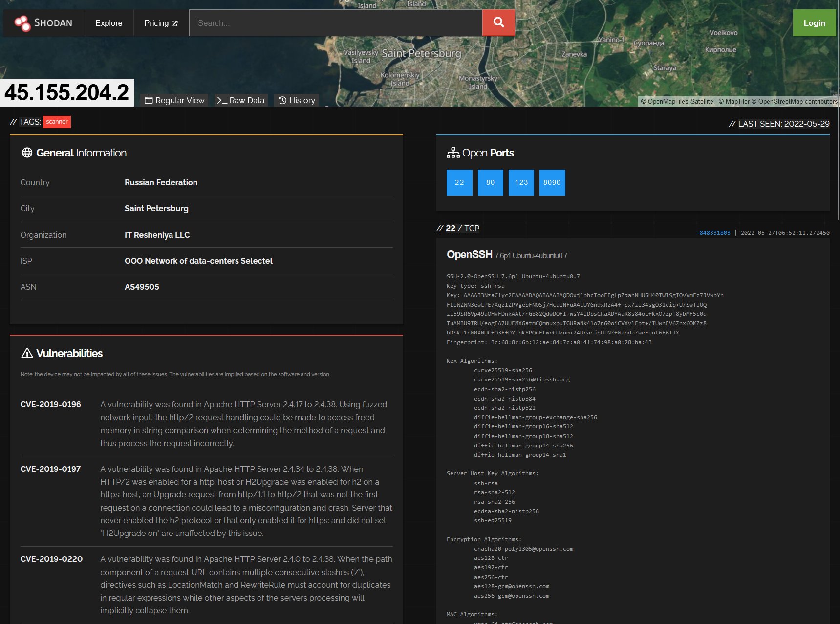
Task: Select the IP address 45.155.204.2 heading
Action: point(67,92)
